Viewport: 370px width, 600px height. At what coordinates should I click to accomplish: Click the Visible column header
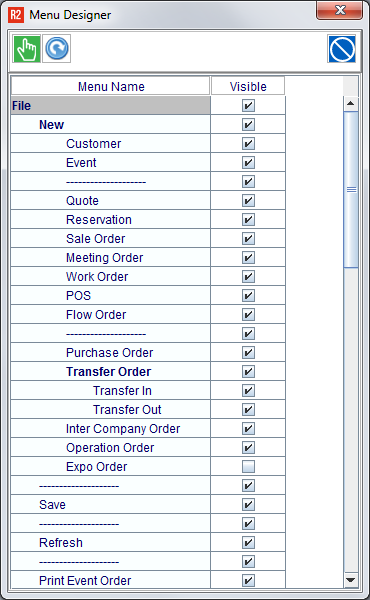click(x=248, y=86)
